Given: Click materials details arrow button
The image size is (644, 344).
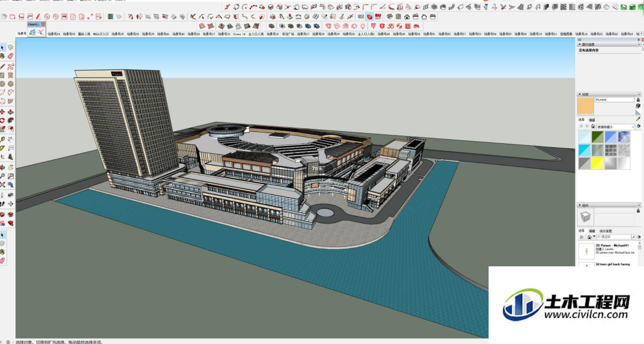Looking at the screenshot, I should [x=639, y=126].
